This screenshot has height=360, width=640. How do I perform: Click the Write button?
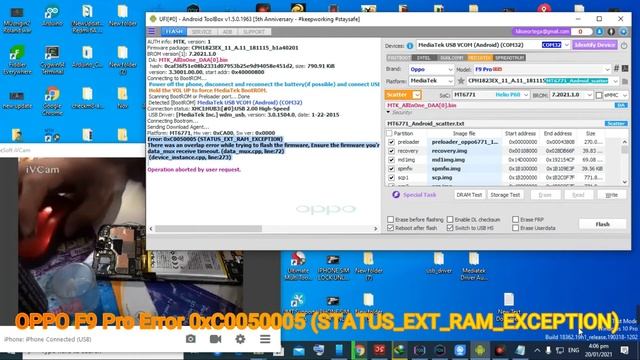click(x=611, y=195)
